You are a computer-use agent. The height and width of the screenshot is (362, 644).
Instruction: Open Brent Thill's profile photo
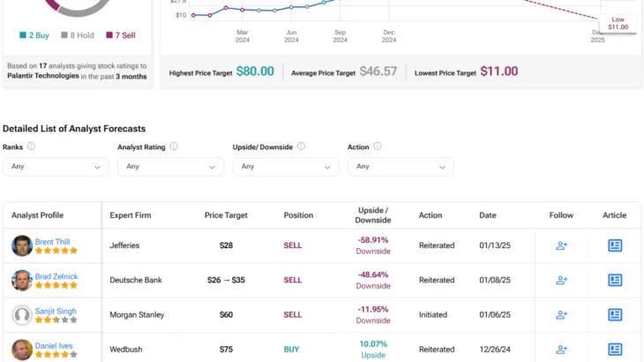(22, 245)
